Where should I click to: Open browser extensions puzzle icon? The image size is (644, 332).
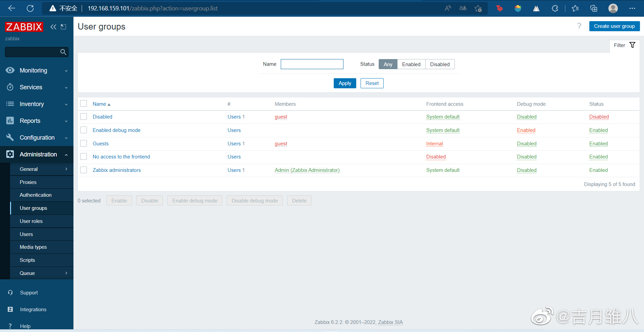click(555, 8)
